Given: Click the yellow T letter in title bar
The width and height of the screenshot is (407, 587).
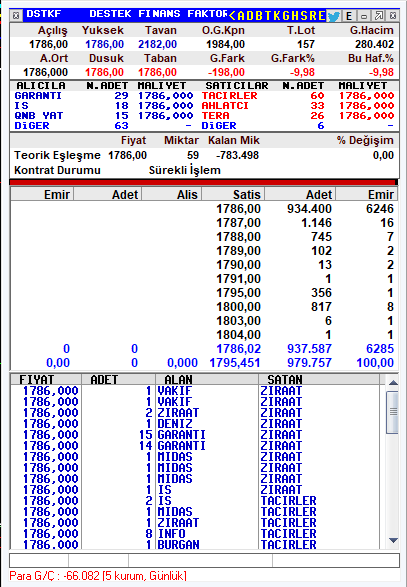Looking at the screenshot, I should [x=268, y=15].
